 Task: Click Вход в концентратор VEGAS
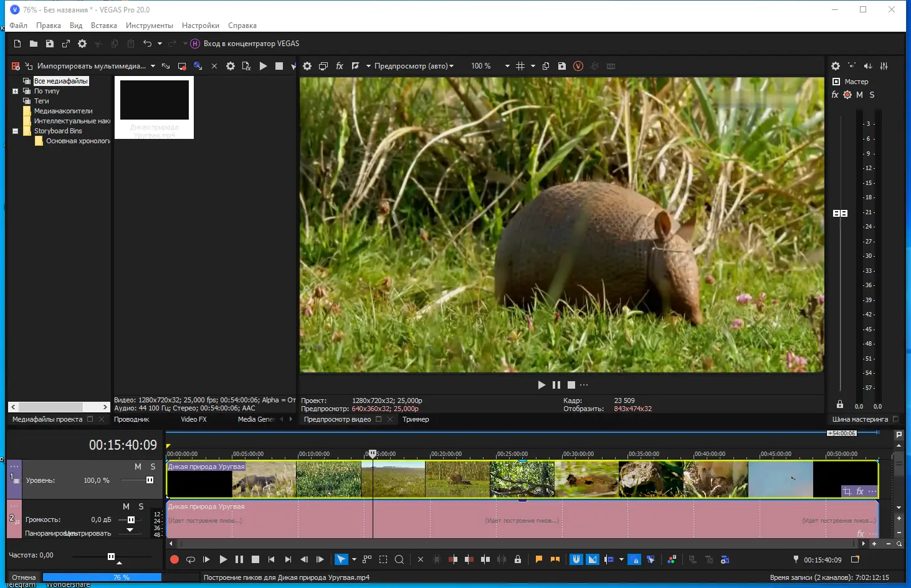pos(251,44)
